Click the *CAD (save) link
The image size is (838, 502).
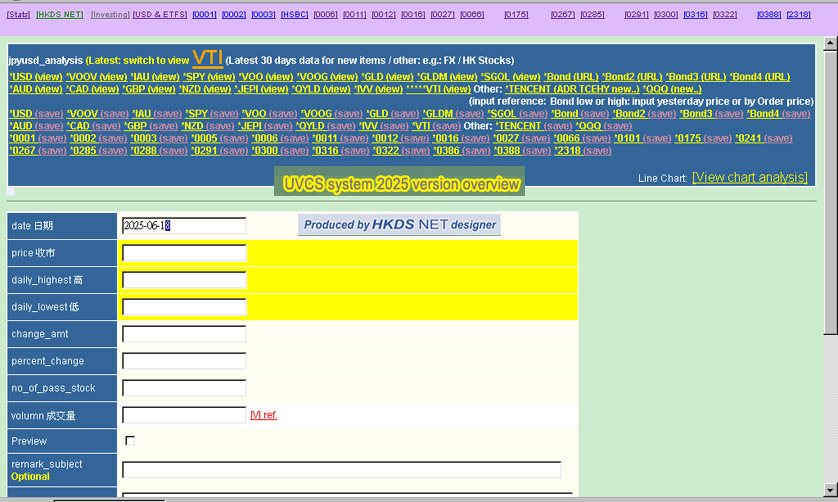94,126
